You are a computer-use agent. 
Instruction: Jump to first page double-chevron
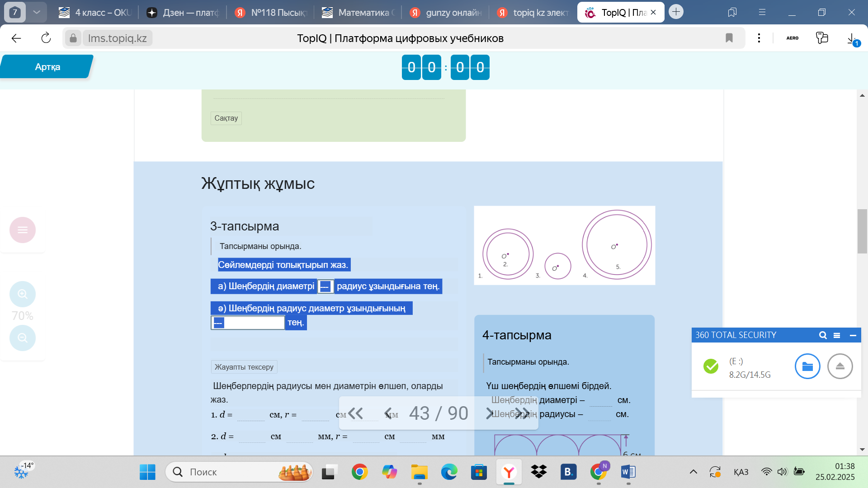pos(355,413)
